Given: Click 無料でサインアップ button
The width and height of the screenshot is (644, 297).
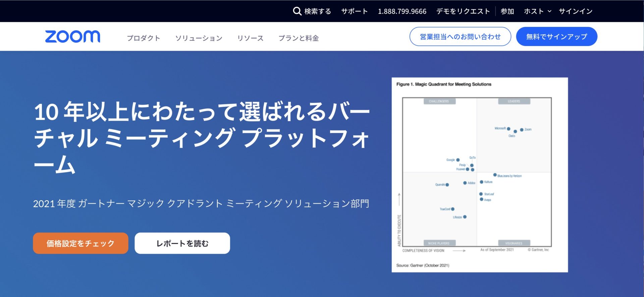Looking at the screenshot, I should [x=556, y=37].
